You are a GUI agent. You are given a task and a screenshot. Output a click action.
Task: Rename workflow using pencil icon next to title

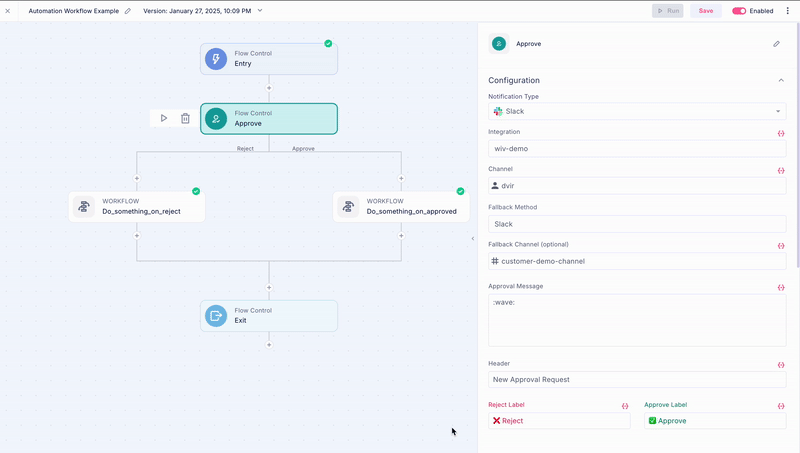(127, 11)
